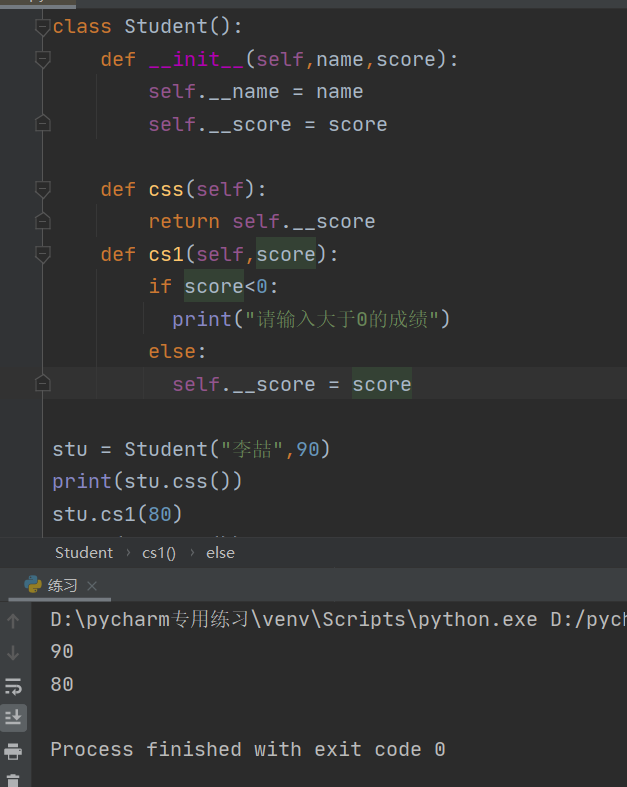This screenshot has height=787, width=627.
Task: Collapse the cs1 method fold marker
Action: click(x=42, y=254)
